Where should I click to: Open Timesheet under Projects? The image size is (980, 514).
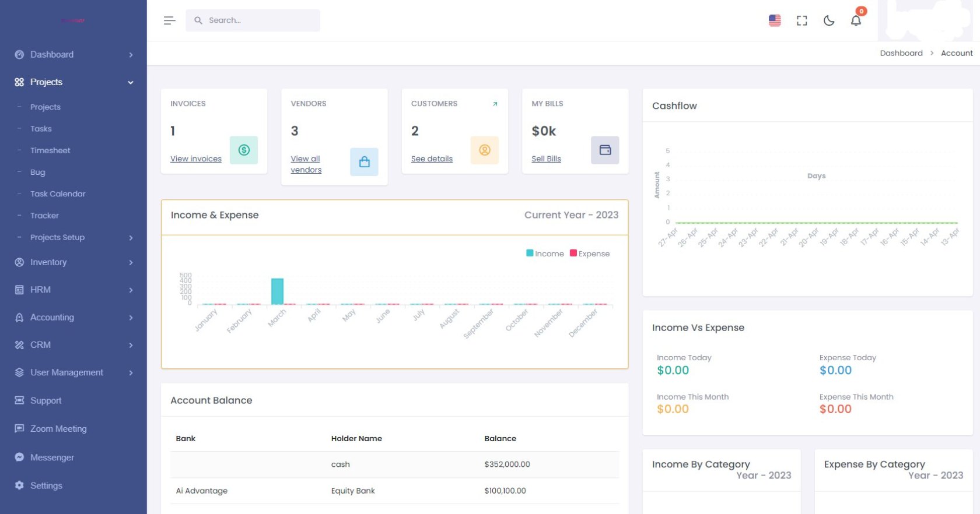point(50,150)
